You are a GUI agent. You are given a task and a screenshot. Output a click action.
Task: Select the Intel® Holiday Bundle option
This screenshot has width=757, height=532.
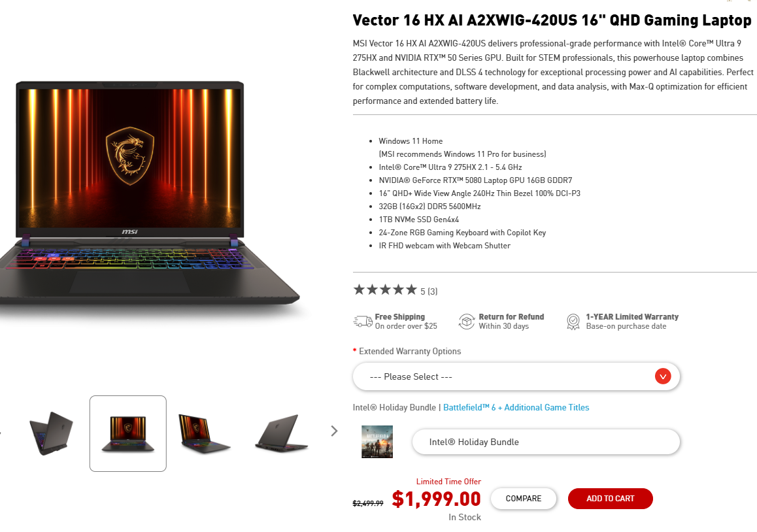pyautogui.click(x=546, y=442)
